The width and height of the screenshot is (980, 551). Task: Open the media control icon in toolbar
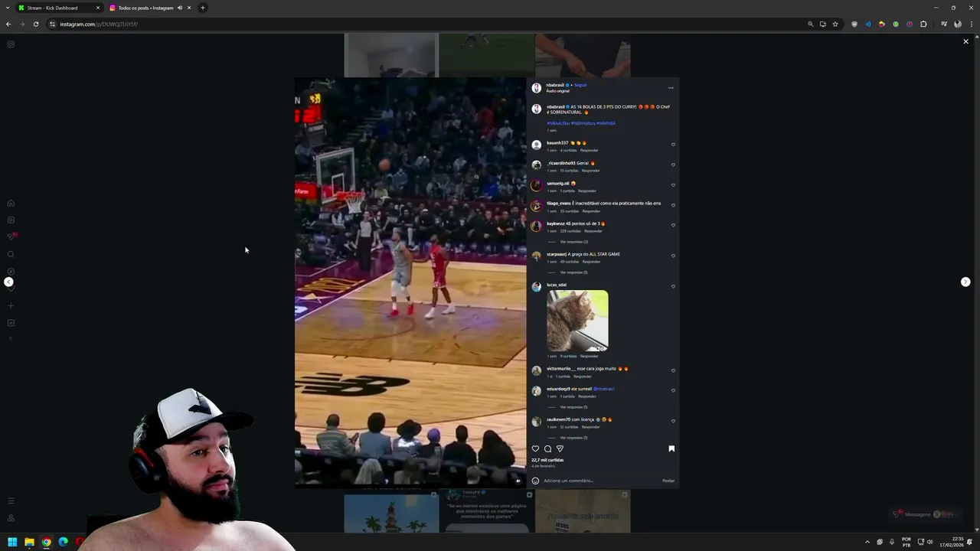pos(944,24)
